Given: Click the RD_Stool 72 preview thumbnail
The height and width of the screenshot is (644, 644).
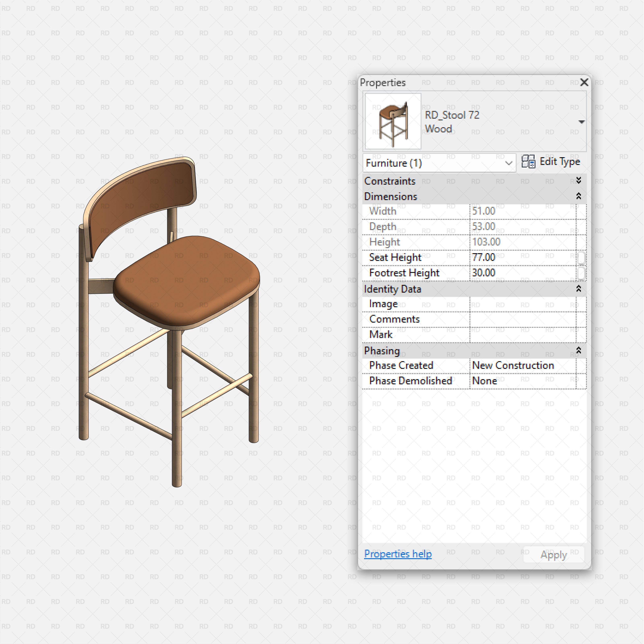Looking at the screenshot, I should click(x=393, y=121).
